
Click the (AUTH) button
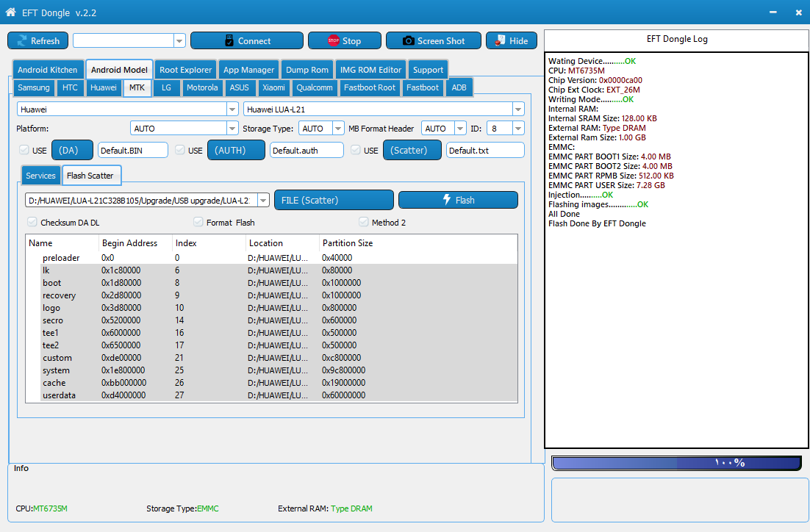pos(236,151)
